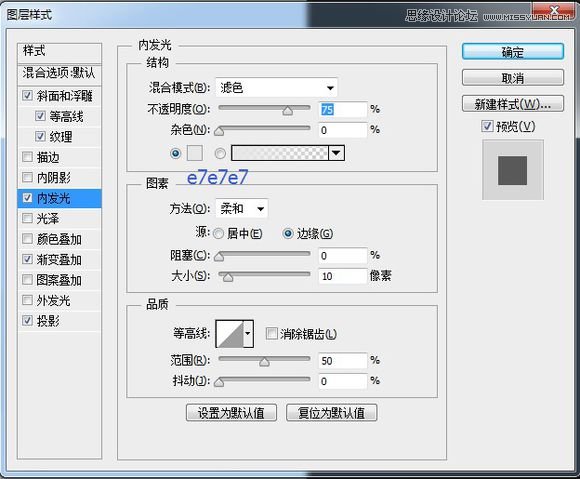Click the 不透明度 value field showing 75

(x=343, y=109)
